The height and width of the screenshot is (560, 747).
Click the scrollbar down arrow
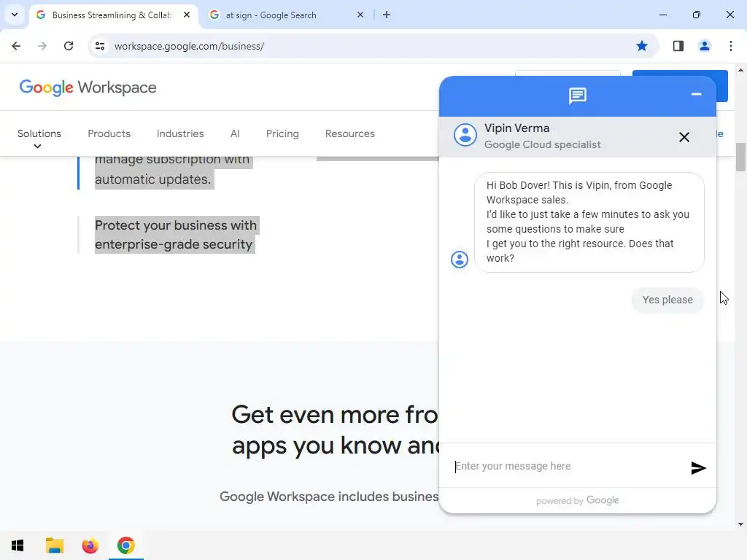740,524
